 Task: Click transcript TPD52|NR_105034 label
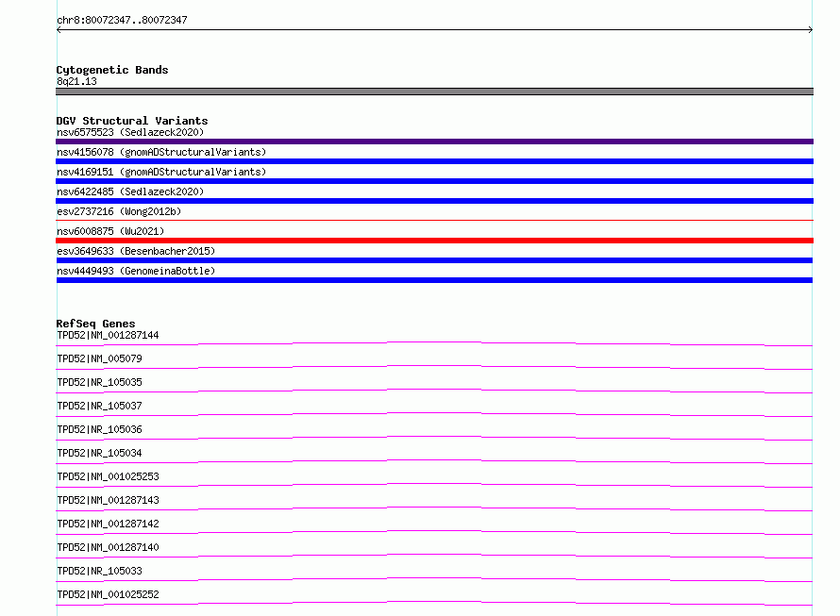click(x=99, y=453)
